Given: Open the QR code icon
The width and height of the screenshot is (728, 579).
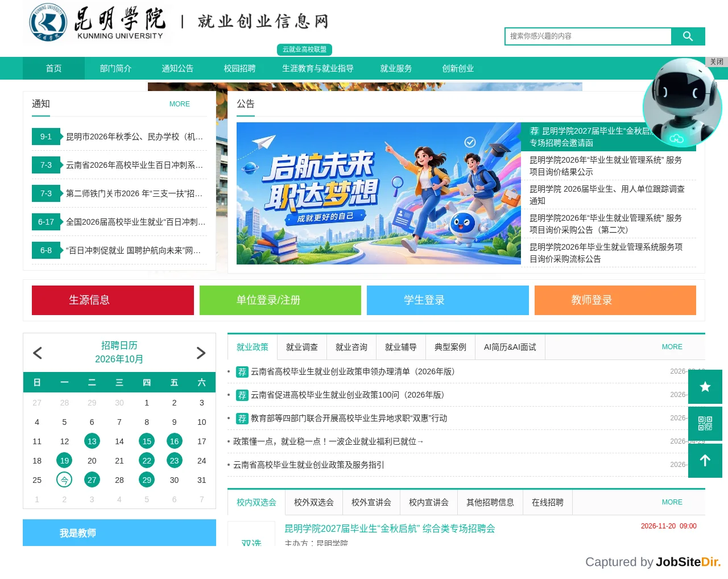Looking at the screenshot, I should [x=705, y=424].
